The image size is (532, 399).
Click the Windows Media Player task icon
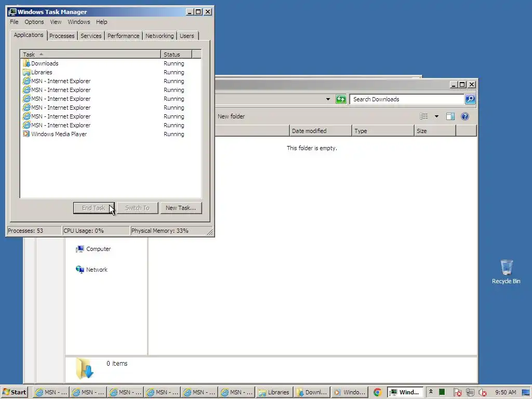[x=26, y=134]
